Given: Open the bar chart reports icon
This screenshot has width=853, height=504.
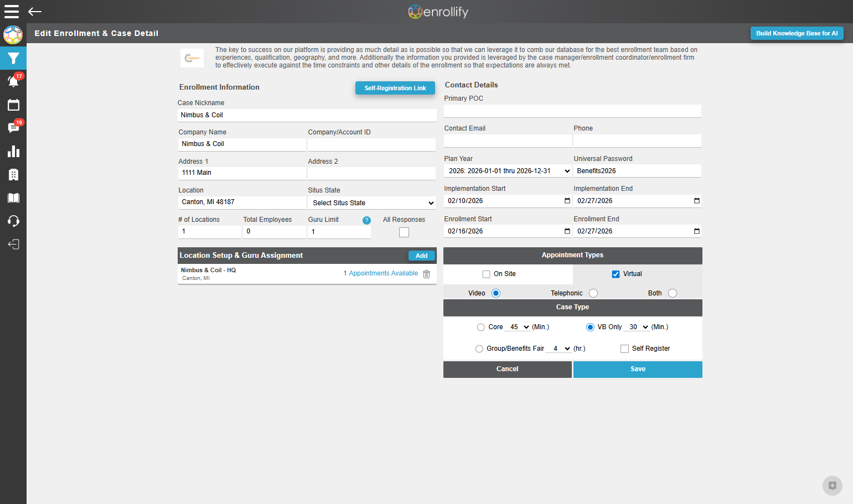Looking at the screenshot, I should point(13,152).
